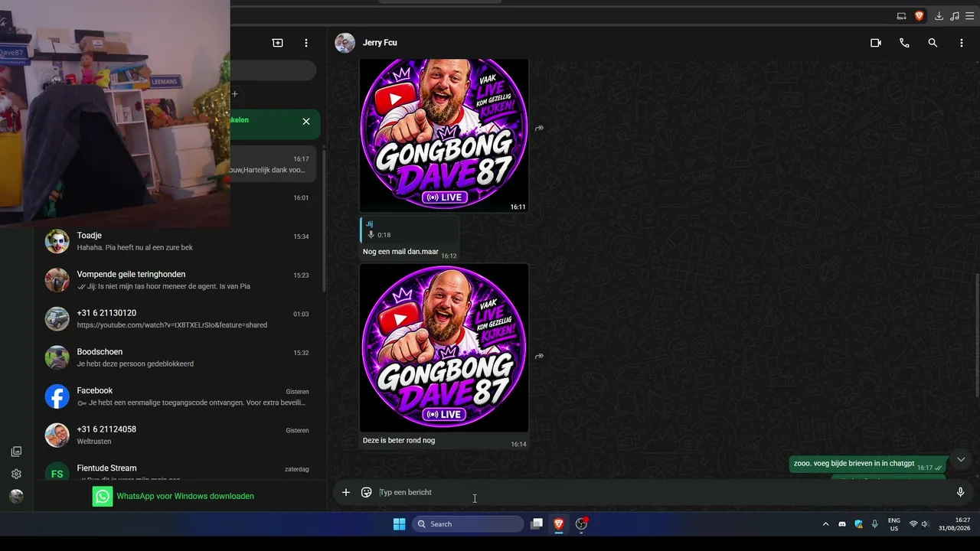Open the Fientude Stream chat
The height and width of the screenshot is (551, 980).
(181, 470)
